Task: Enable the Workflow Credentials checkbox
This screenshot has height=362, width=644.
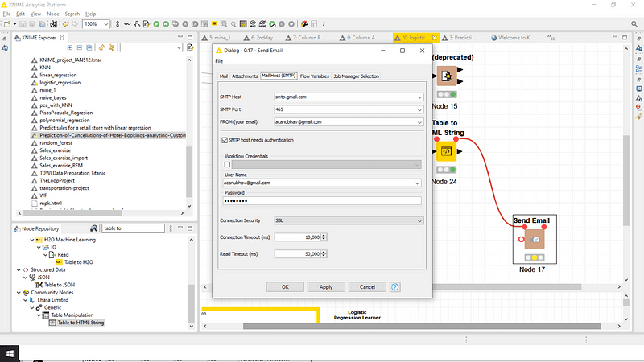Action: tap(227, 165)
